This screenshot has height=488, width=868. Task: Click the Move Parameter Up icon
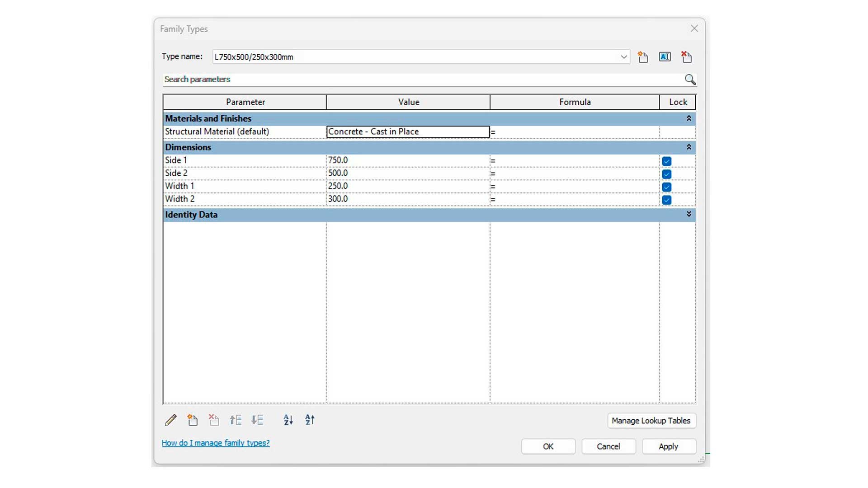(236, 420)
